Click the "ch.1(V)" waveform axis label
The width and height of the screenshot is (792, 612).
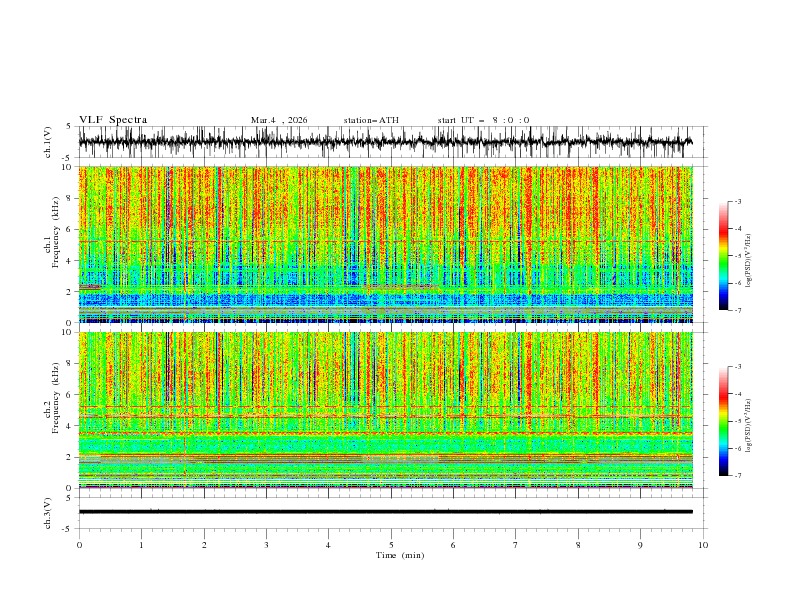point(48,142)
